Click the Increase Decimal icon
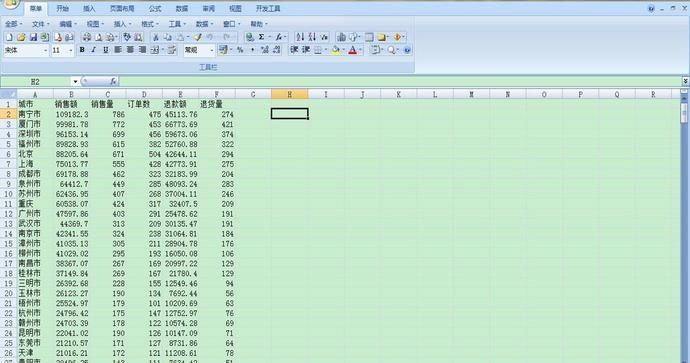The width and height of the screenshot is (690, 363). click(x=264, y=50)
